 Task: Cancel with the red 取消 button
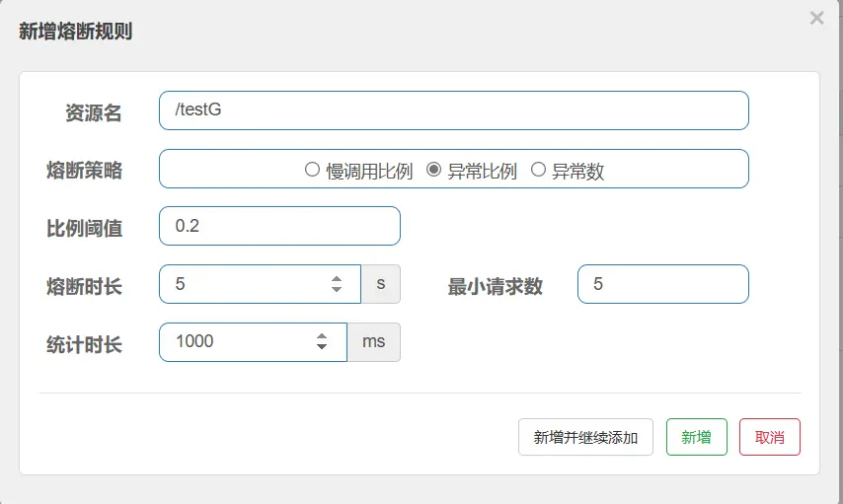[769, 437]
